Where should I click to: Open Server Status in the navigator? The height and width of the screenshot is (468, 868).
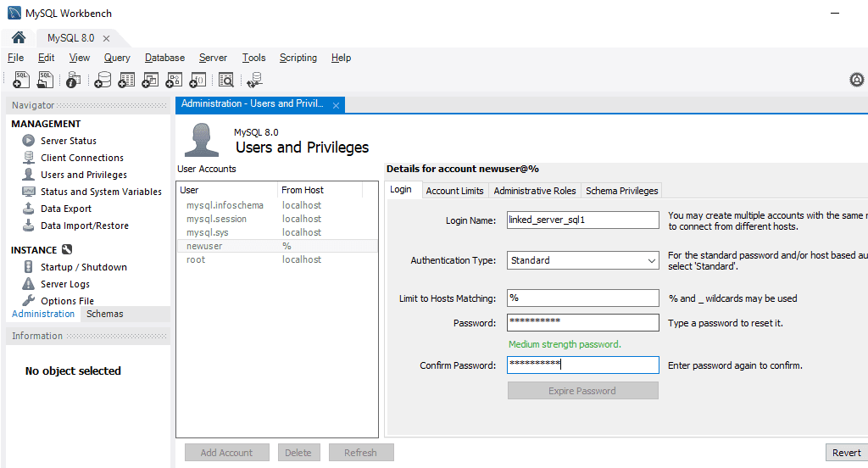click(x=68, y=141)
